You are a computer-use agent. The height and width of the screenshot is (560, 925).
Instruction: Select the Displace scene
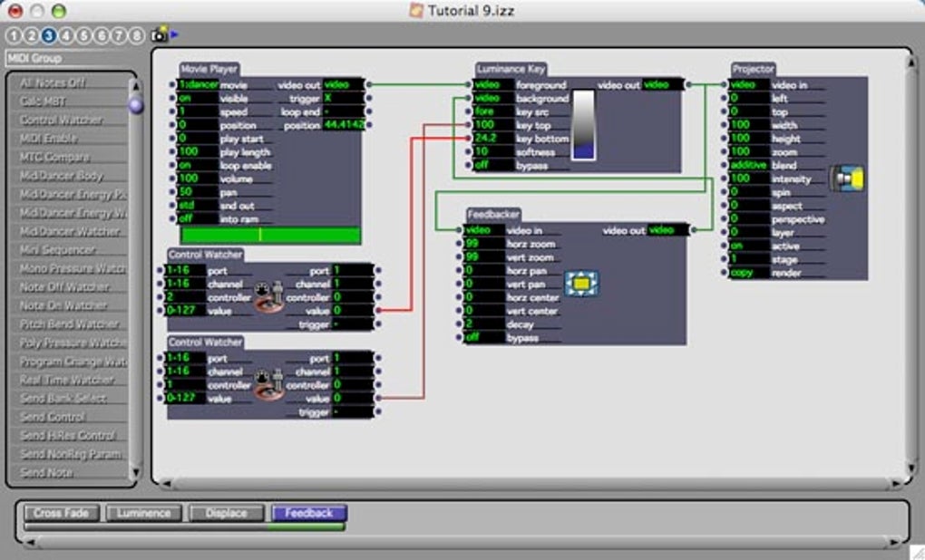click(227, 513)
